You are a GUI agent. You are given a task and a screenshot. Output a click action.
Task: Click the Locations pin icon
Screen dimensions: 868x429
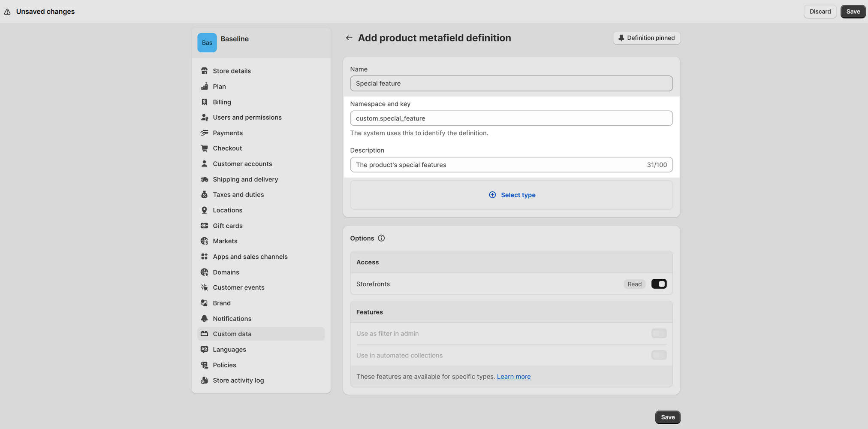tap(205, 210)
